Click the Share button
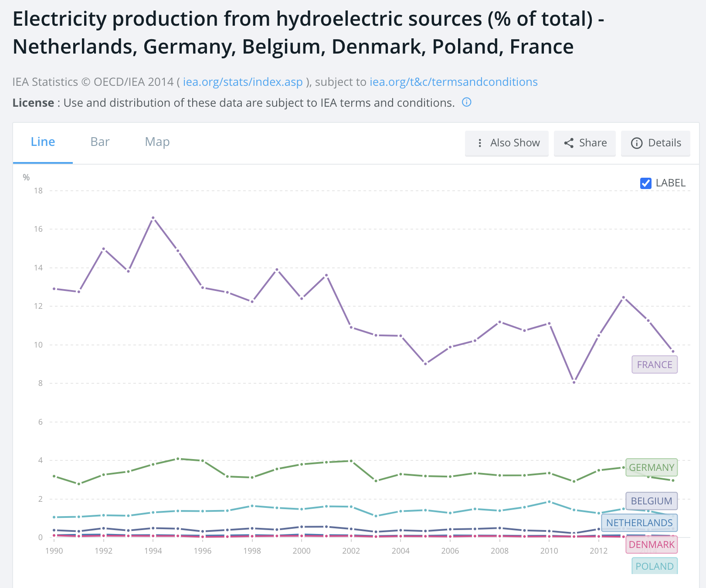This screenshot has width=706, height=588. tap(585, 143)
